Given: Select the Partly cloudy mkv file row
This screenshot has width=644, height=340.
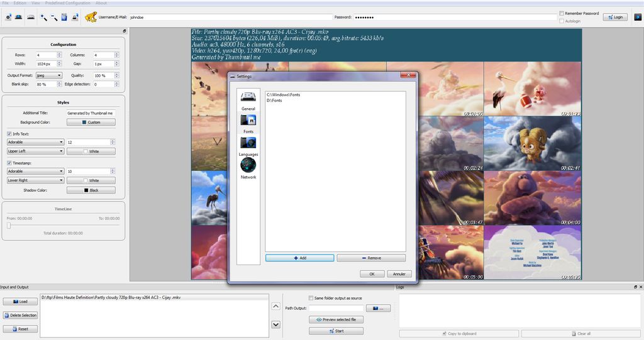Looking at the screenshot, I should (155, 297).
